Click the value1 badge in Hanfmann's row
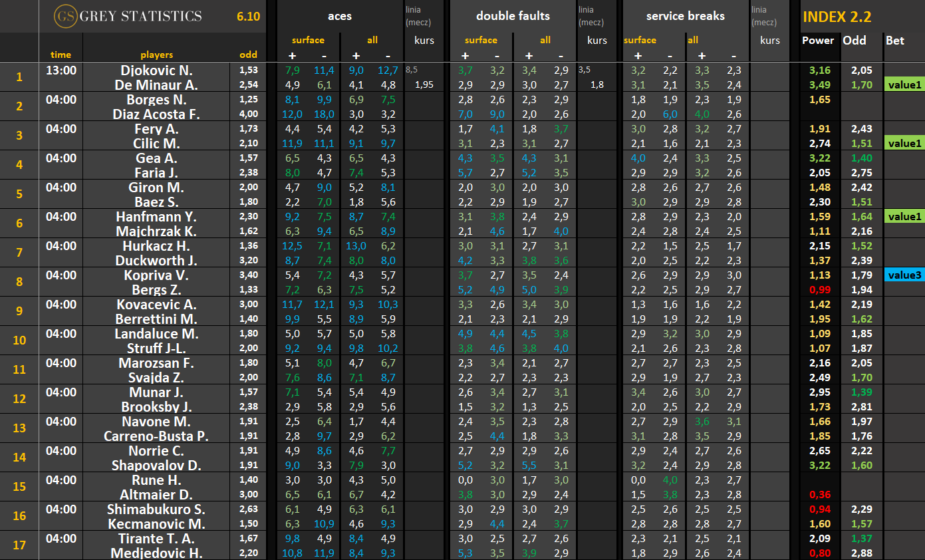The width and height of the screenshot is (925, 560). tap(904, 216)
